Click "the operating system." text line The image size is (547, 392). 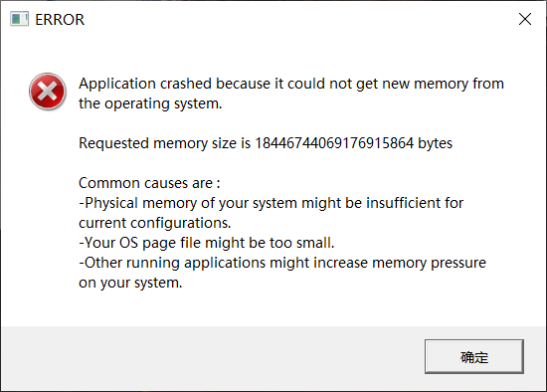pos(150,103)
